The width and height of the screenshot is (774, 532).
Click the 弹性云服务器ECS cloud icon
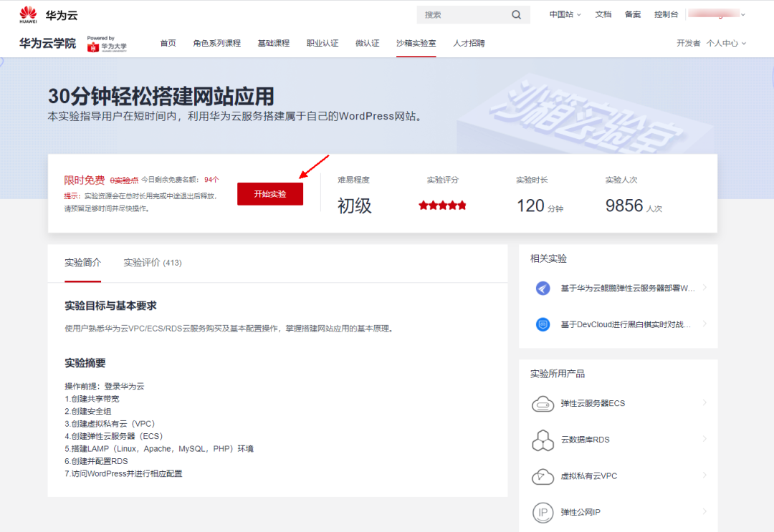click(543, 404)
